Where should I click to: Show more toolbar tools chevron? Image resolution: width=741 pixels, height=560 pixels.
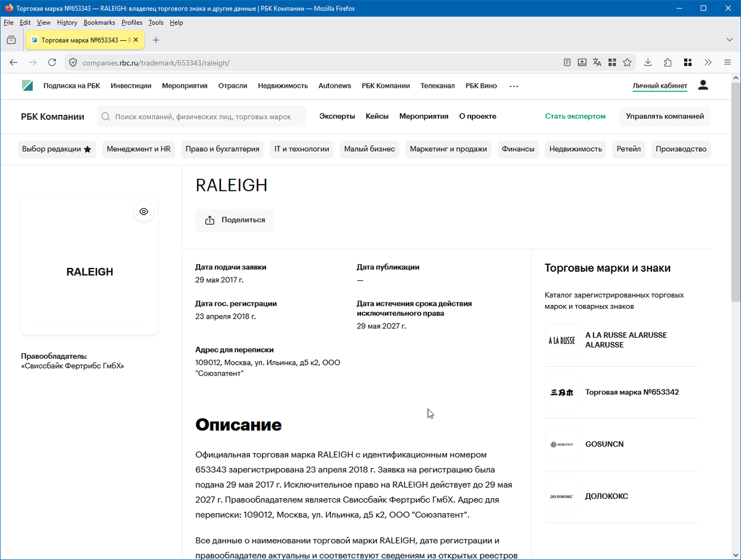pos(708,62)
